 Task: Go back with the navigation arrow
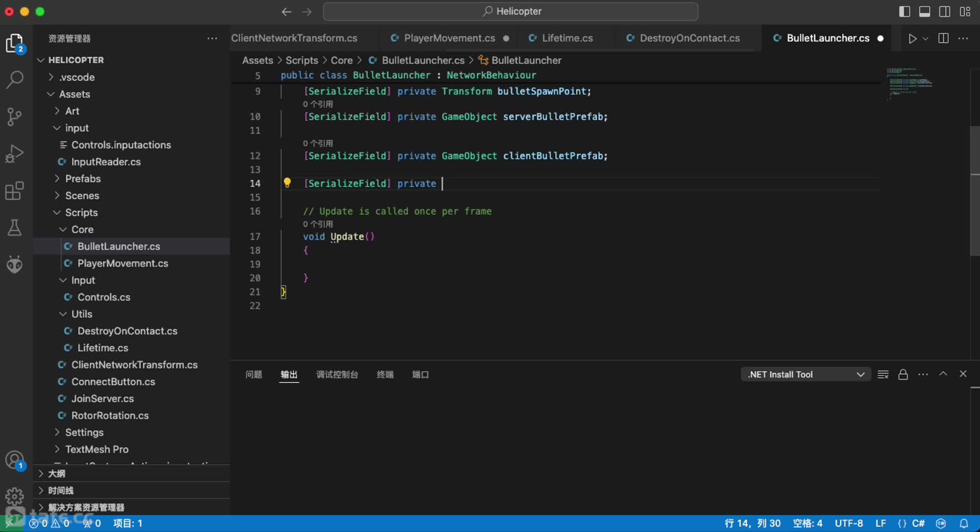coord(286,11)
